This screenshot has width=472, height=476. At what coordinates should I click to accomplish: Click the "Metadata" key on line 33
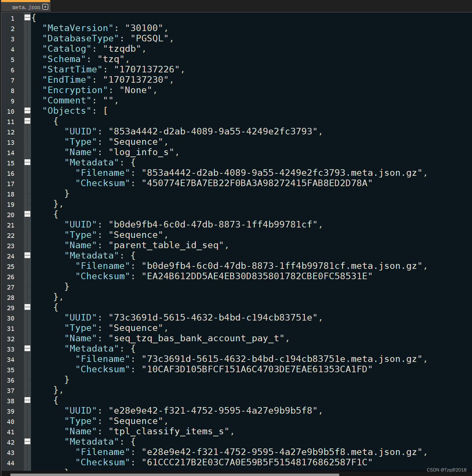91,348
